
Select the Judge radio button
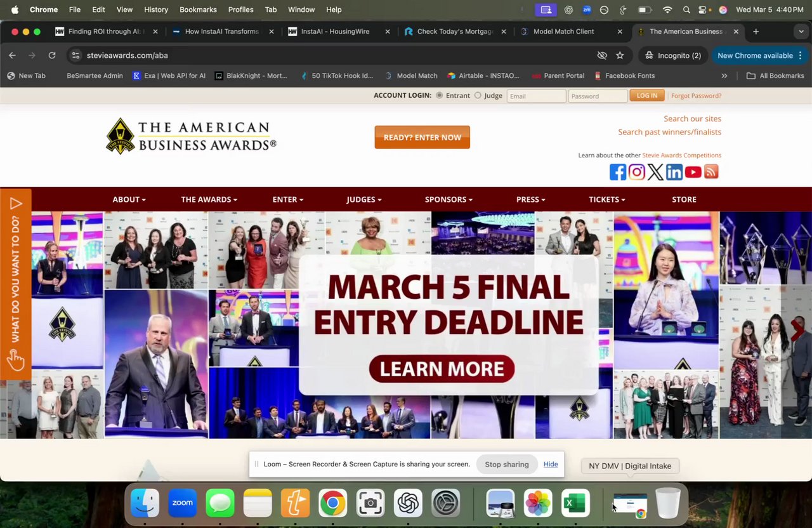coord(478,95)
